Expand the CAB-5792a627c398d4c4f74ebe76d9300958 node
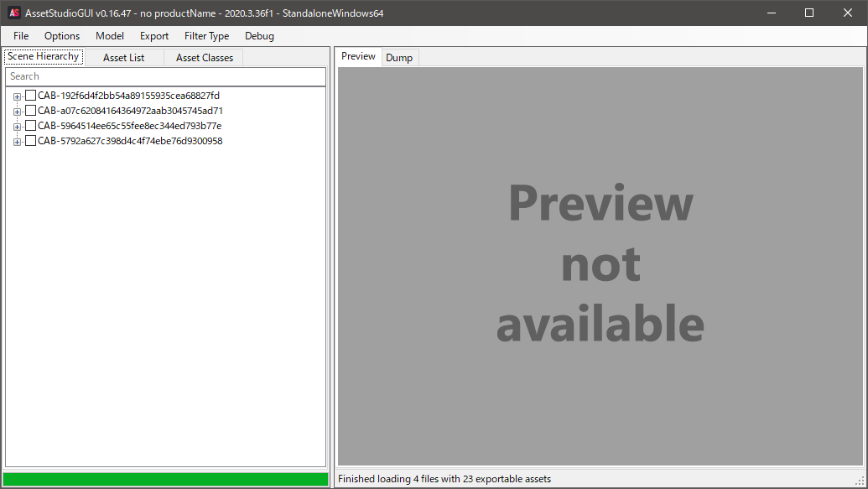The image size is (868, 489). 17,142
